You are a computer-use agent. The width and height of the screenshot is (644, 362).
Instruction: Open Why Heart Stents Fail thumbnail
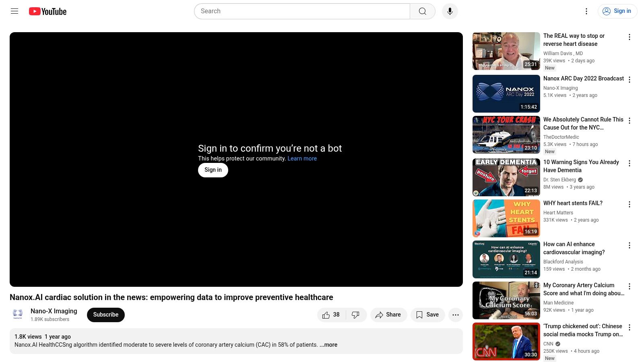tap(506, 218)
